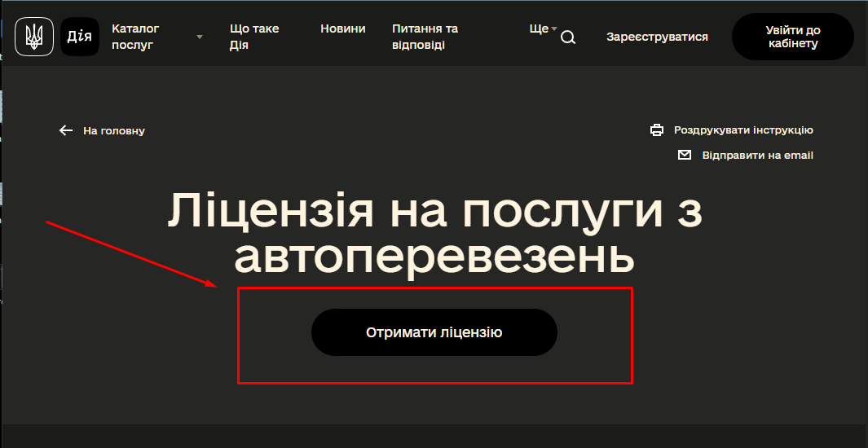Select Роздрукувати інструкцію link
The width and height of the screenshot is (868, 448).
pos(742,130)
